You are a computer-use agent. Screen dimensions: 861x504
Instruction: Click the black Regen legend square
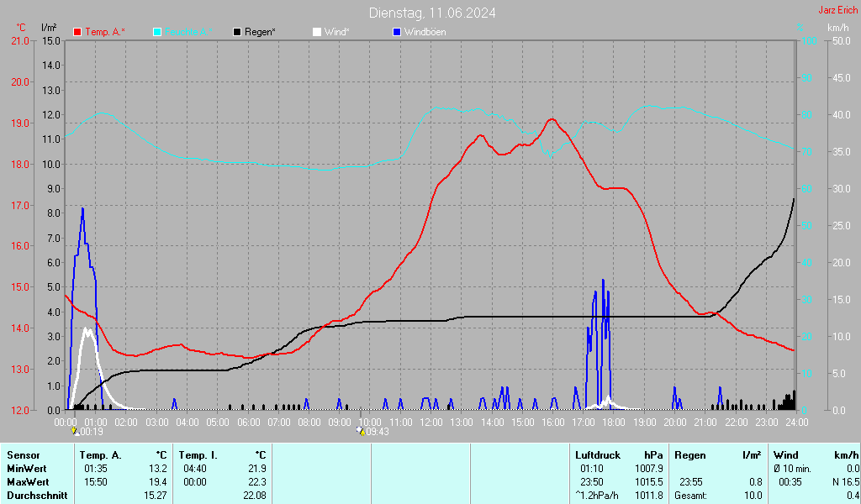pos(238,32)
